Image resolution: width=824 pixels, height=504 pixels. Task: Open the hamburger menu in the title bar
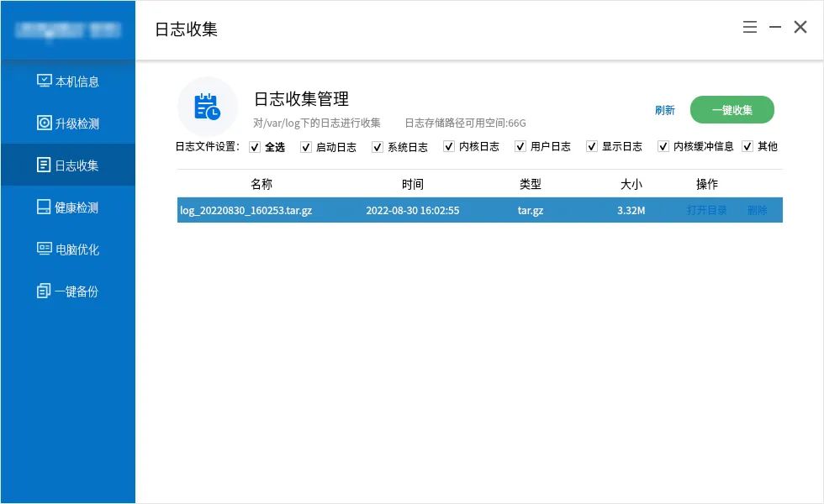pyautogui.click(x=749, y=26)
